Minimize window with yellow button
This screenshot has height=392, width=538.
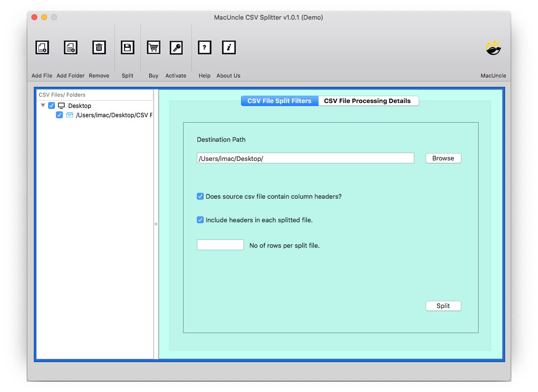click(x=44, y=17)
